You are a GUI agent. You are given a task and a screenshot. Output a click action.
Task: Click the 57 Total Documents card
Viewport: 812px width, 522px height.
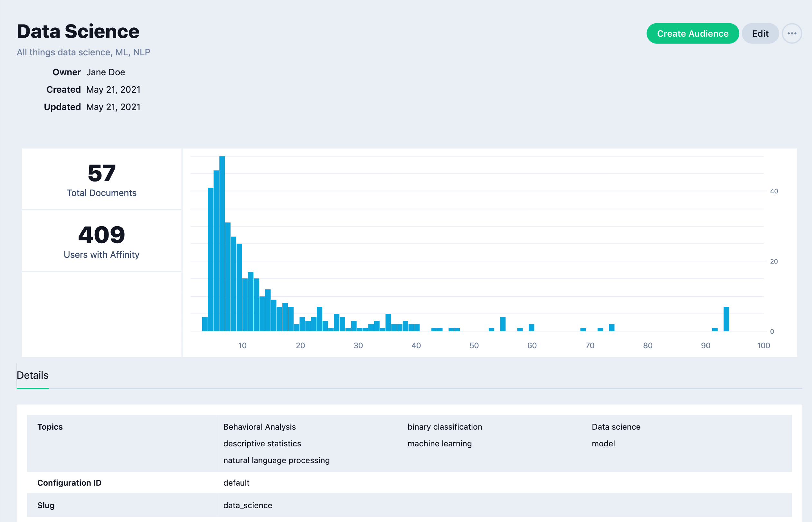coord(101,179)
